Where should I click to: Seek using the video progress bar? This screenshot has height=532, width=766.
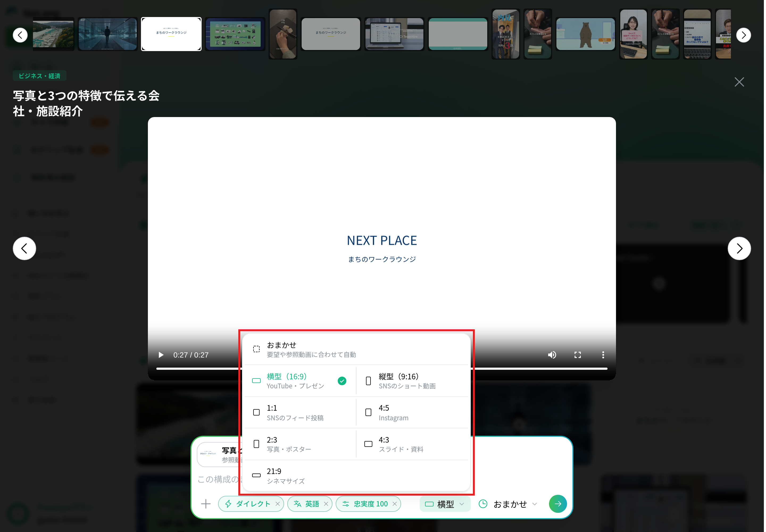point(382,369)
